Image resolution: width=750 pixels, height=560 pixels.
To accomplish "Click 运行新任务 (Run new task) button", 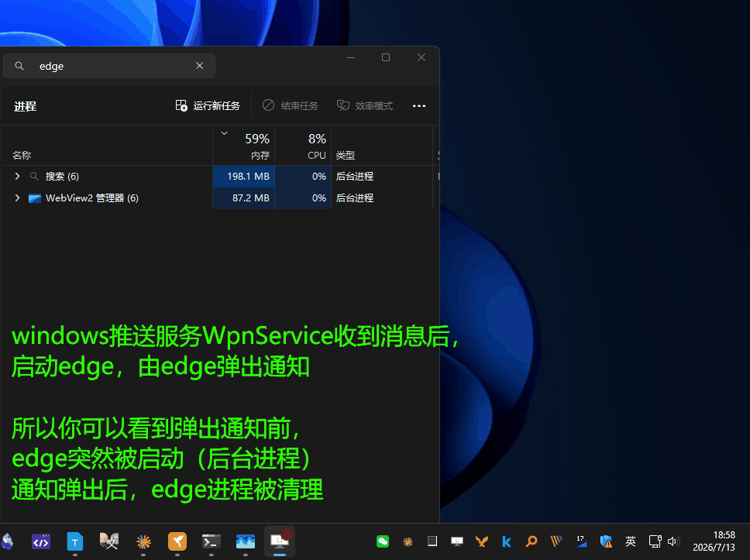I will click(x=208, y=105).
